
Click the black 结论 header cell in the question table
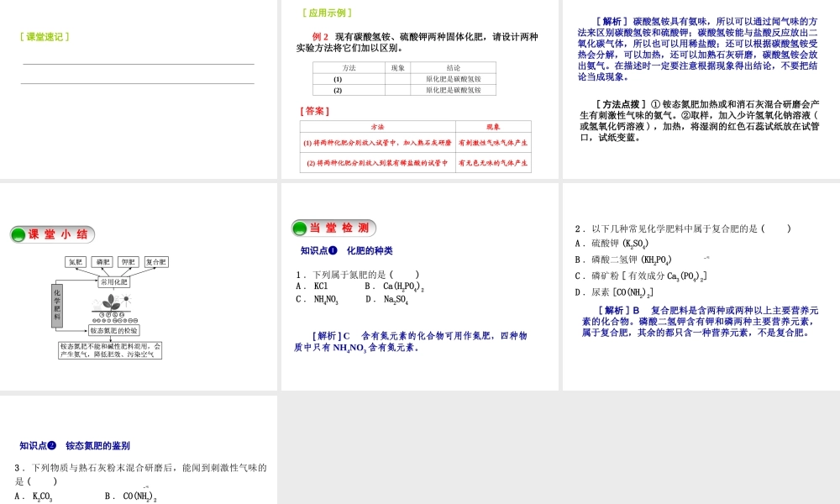point(454,67)
